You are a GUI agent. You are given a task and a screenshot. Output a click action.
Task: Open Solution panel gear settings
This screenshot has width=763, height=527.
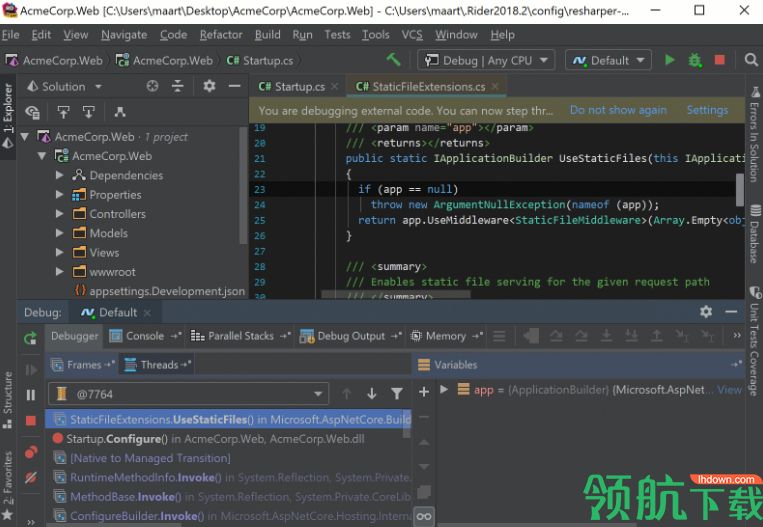coord(209,86)
